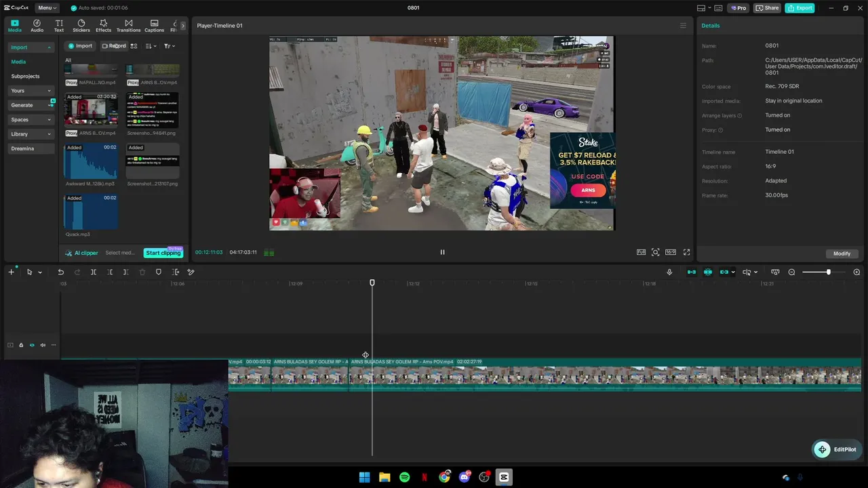Zoom out the timeline
The width and height of the screenshot is (868, 488).
(791, 272)
